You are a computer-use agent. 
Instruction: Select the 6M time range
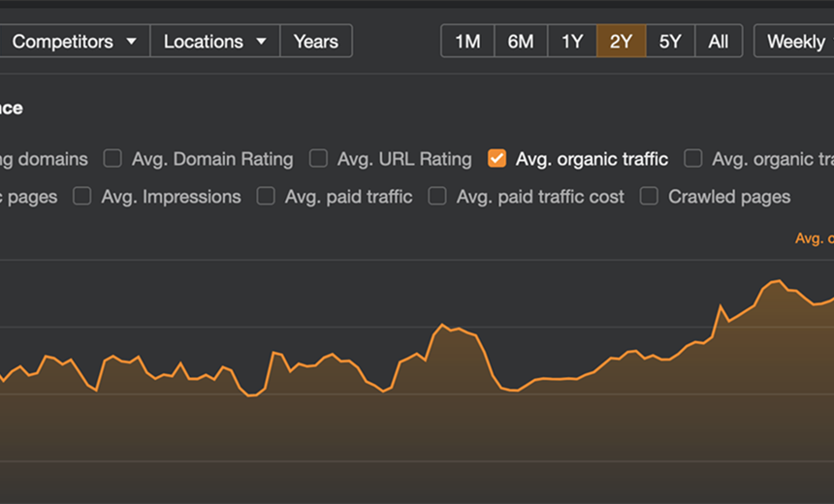click(521, 41)
